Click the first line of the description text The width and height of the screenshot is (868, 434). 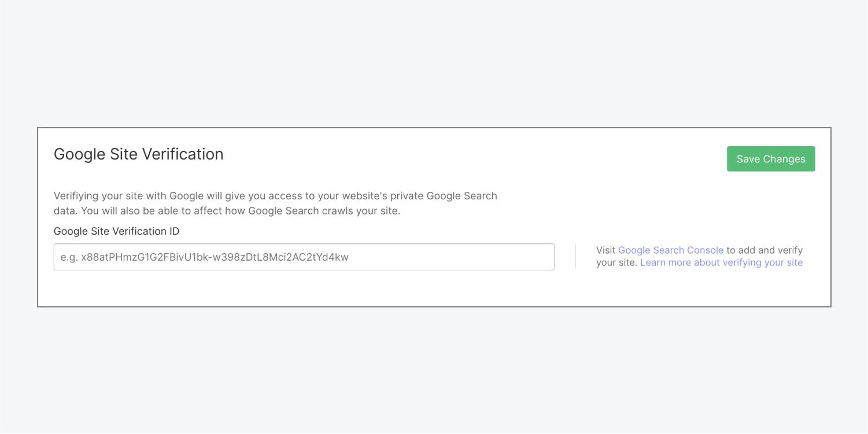275,196
